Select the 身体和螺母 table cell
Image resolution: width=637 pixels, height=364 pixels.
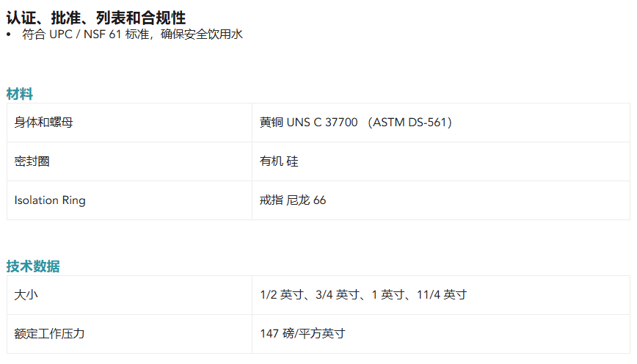point(130,123)
